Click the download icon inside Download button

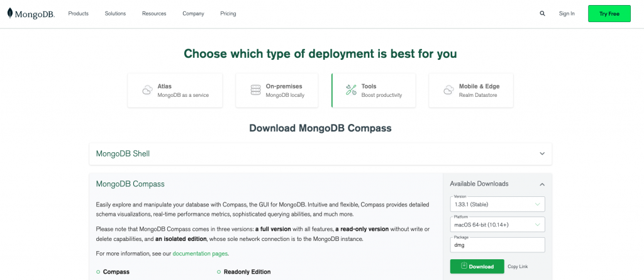[464, 266]
